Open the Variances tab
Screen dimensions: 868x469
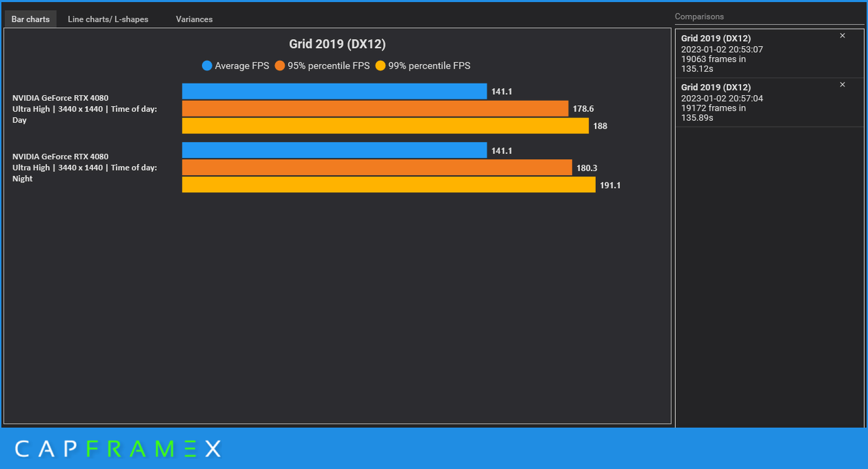[x=194, y=19]
